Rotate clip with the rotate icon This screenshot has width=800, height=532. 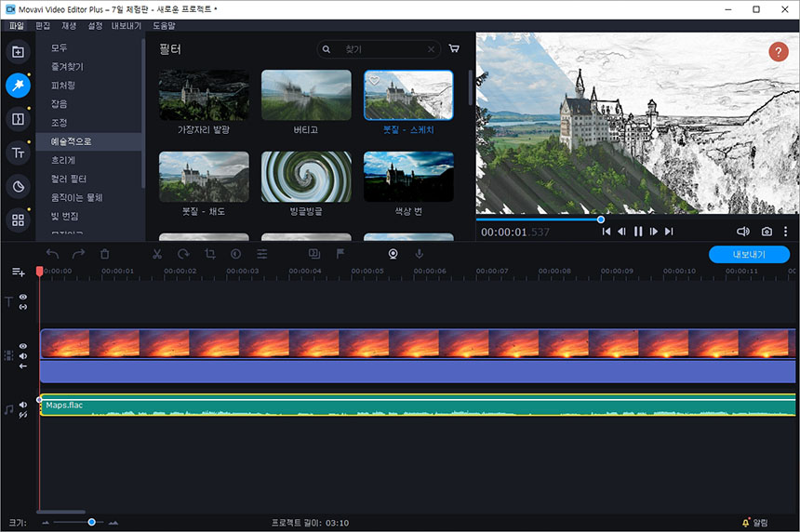tap(183, 254)
